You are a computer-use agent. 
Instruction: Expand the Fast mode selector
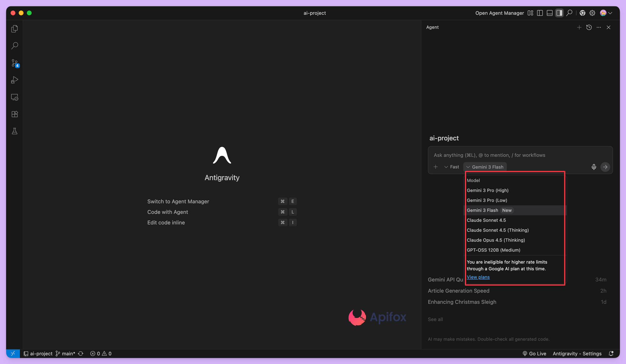click(x=451, y=167)
